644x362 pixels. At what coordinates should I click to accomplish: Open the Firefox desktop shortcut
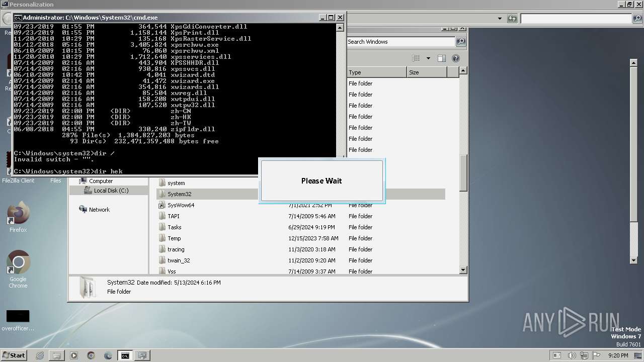coord(18,217)
